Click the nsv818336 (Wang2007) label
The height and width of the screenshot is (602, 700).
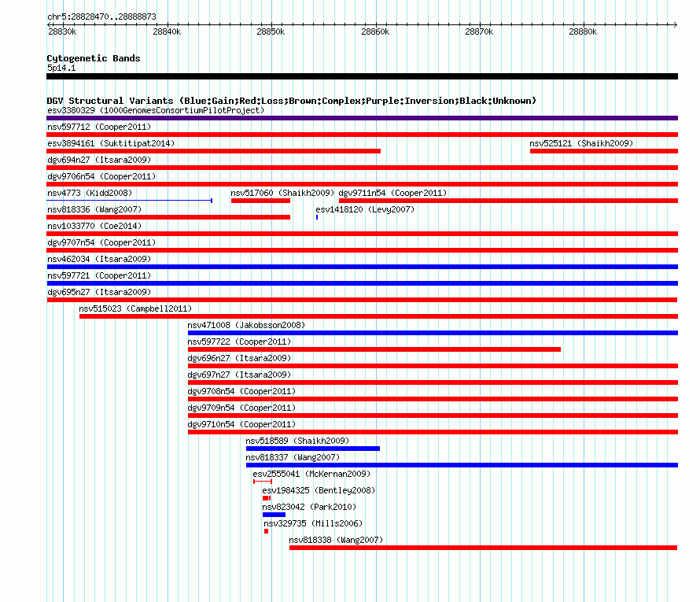pos(94,209)
